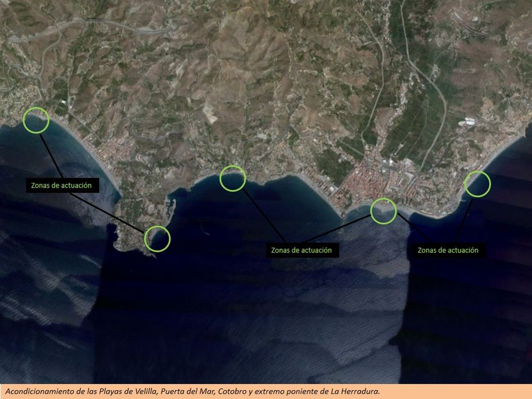The image size is (532, 399).
Task: Select the center 'Zonas de actuación' label
Action: click(301, 250)
